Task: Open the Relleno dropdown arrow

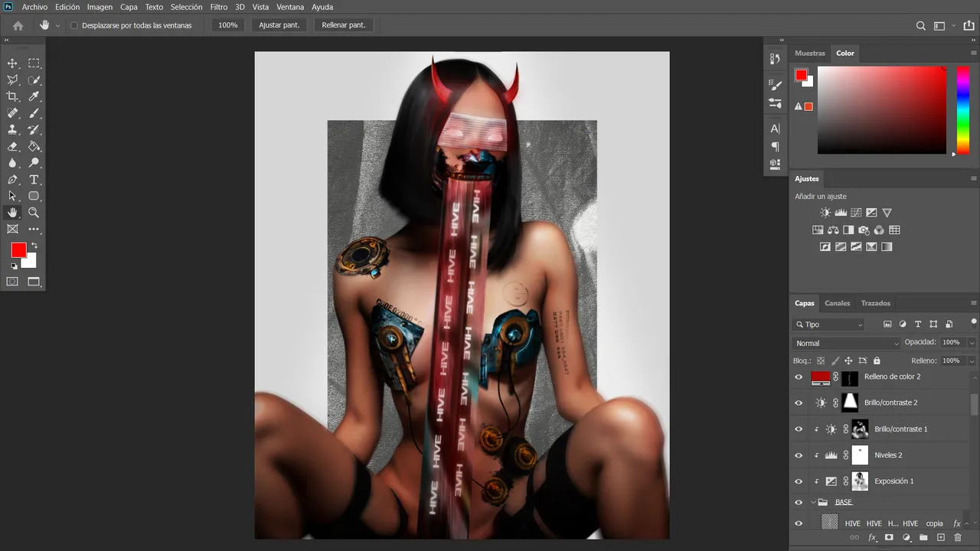Action: (x=972, y=360)
